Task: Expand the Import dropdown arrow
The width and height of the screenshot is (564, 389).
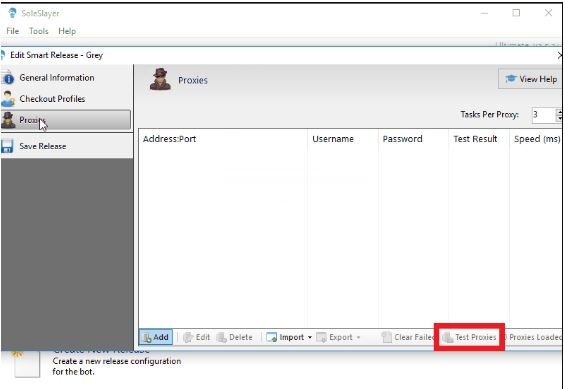Action: tap(310, 338)
